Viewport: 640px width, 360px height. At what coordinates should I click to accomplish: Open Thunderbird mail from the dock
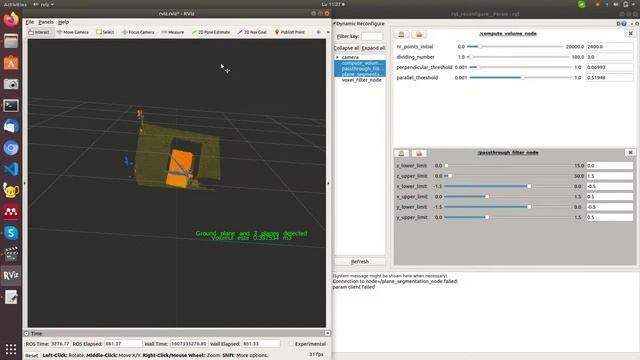point(11,127)
